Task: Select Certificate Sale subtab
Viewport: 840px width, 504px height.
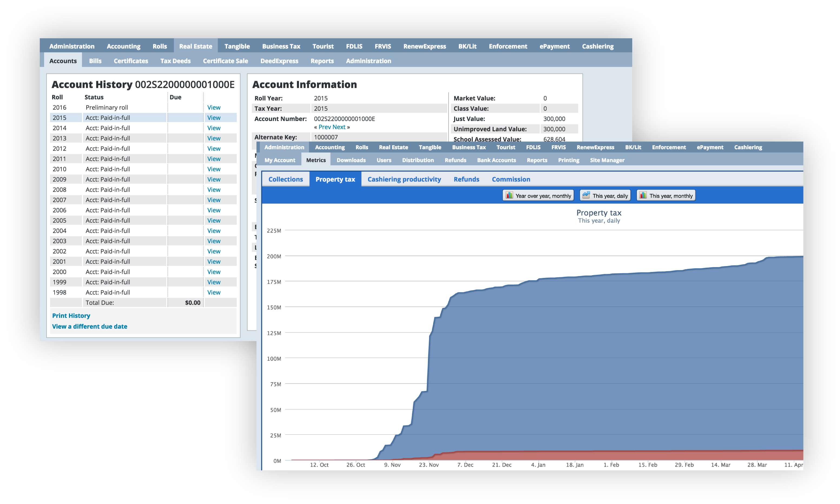Action: point(225,61)
